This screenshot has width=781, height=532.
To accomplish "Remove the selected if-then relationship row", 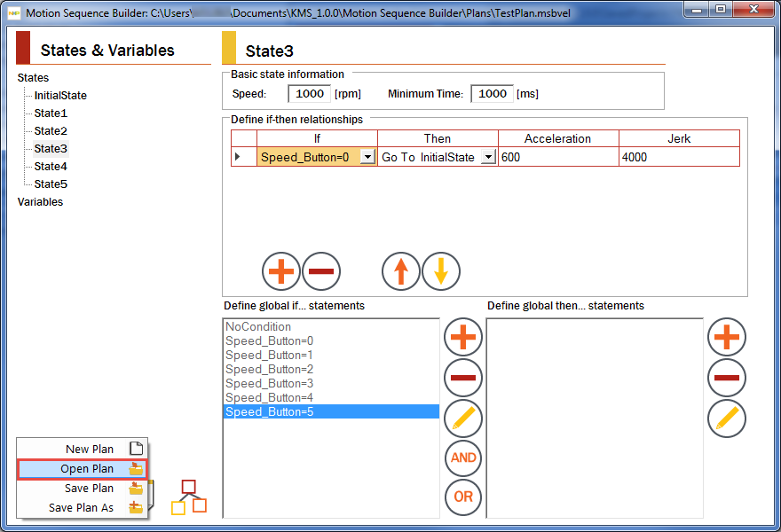I will [x=321, y=271].
